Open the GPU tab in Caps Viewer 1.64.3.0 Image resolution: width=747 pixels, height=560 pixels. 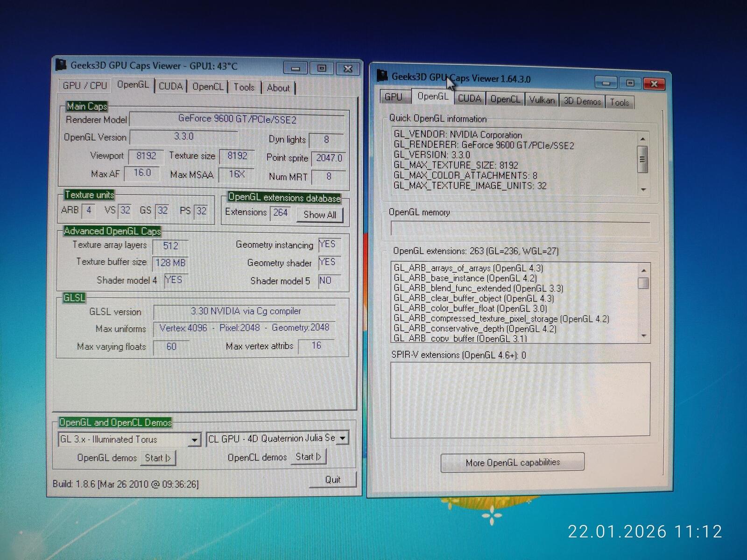tap(393, 97)
